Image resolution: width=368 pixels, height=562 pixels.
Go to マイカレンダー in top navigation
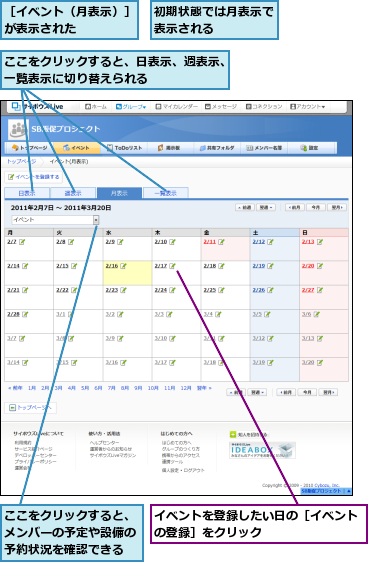(176, 107)
